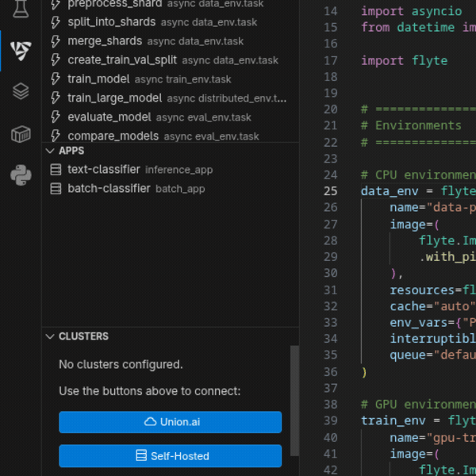
Task: Click 'data_env' on line 25
Action: tap(390, 191)
